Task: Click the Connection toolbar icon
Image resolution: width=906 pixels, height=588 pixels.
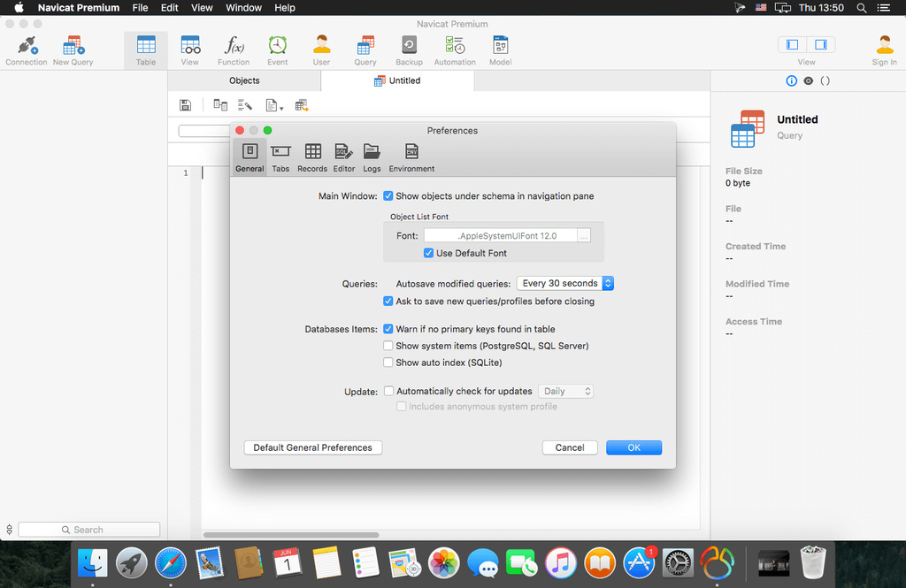Action: (27, 50)
